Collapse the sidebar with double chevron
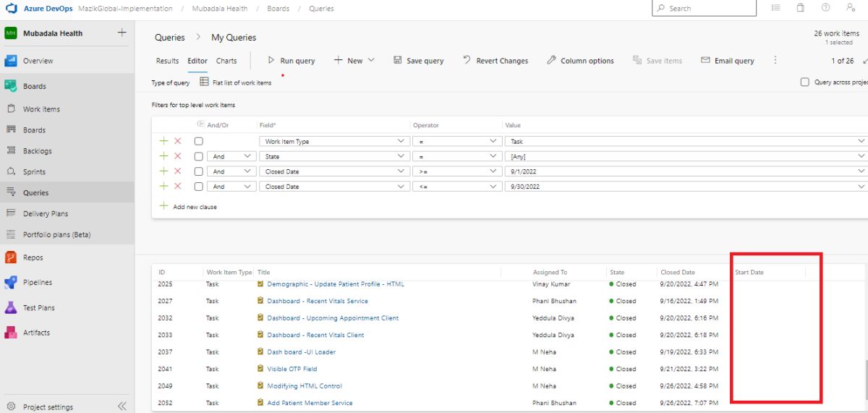Viewport: 868px width, 413px height. click(x=122, y=406)
